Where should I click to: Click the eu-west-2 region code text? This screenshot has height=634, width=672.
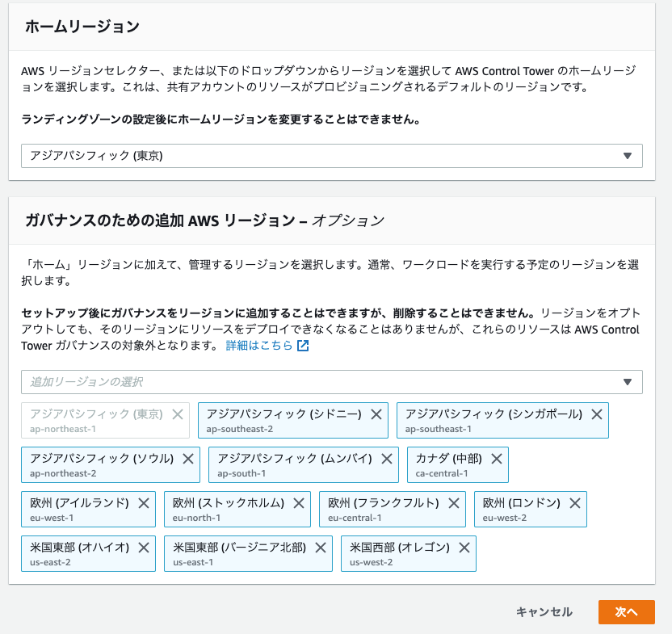pyautogui.click(x=505, y=518)
